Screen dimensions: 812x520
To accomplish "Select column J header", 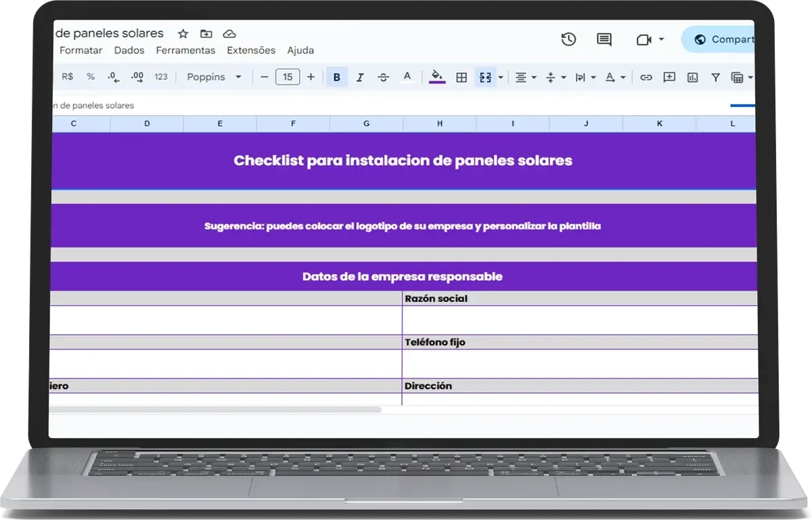I will [586, 123].
